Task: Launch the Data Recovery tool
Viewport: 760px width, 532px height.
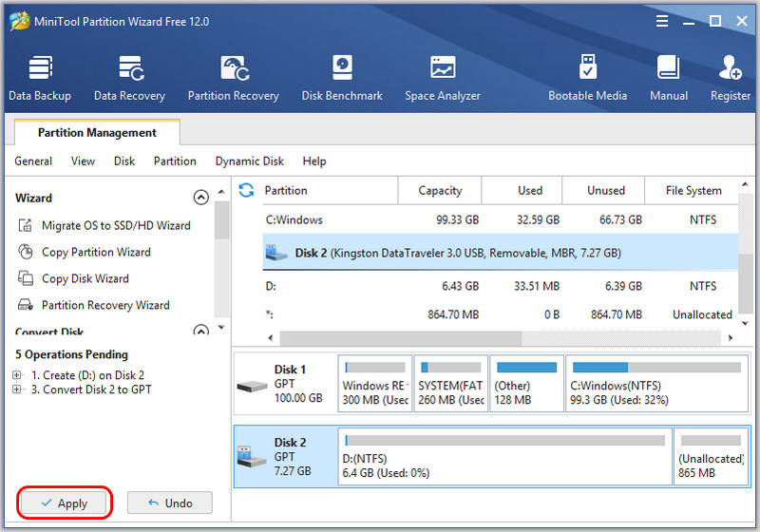Action: [x=129, y=79]
